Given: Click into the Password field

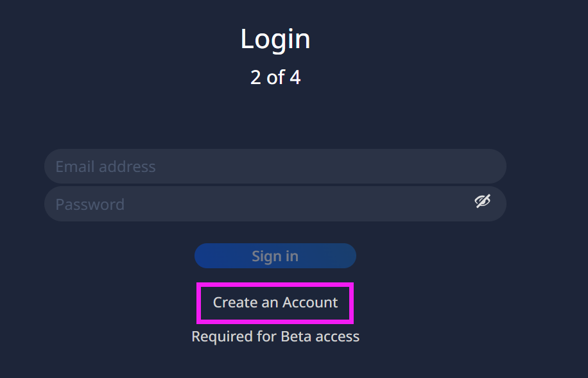Looking at the screenshot, I should pyautogui.click(x=257, y=204).
